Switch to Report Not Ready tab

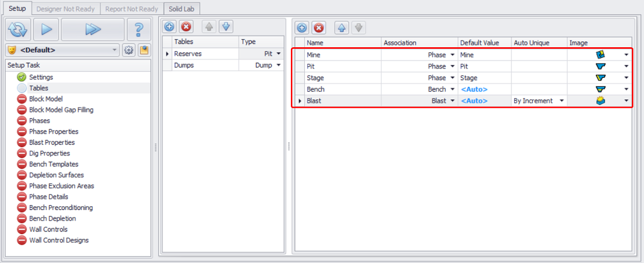(x=131, y=9)
